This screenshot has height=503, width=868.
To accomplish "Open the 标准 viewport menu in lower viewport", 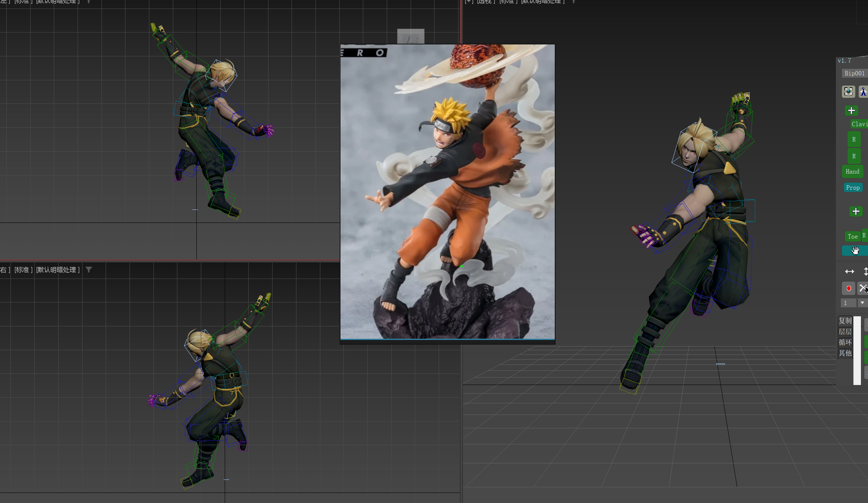I will pyautogui.click(x=24, y=270).
